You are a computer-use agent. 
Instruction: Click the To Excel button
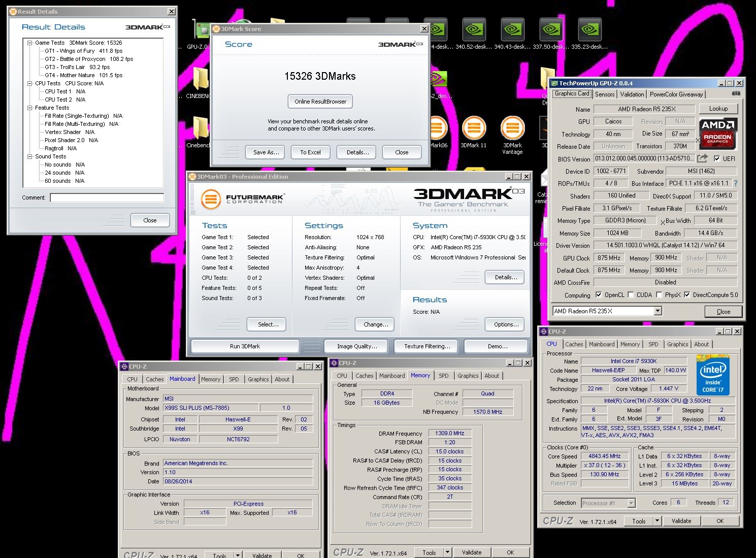point(310,152)
